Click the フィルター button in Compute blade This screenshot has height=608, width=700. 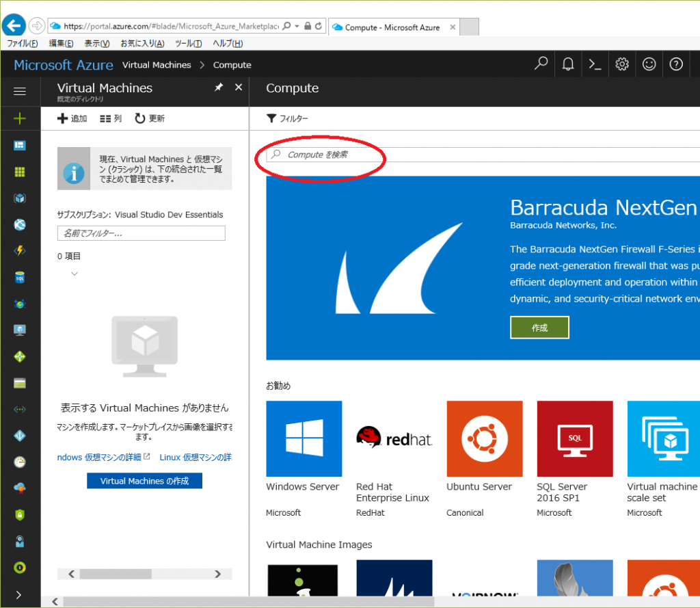point(287,118)
